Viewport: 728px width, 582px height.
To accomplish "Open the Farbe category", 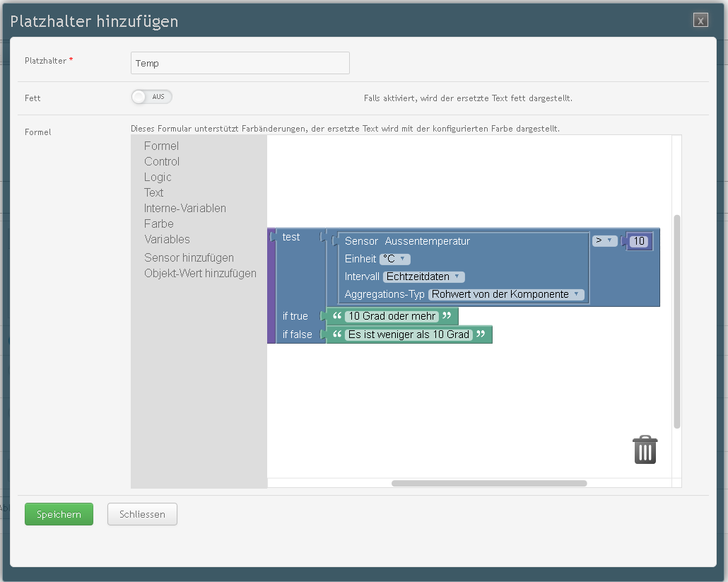I will tap(159, 224).
